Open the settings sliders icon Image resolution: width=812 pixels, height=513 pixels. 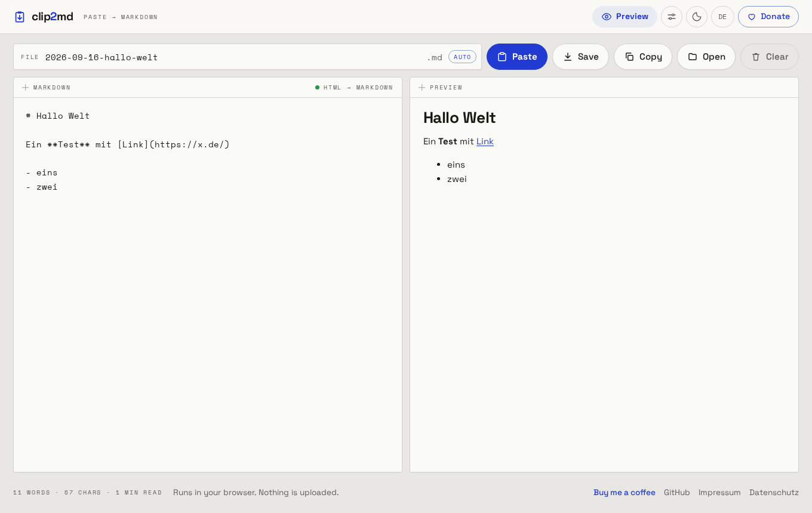click(x=672, y=17)
